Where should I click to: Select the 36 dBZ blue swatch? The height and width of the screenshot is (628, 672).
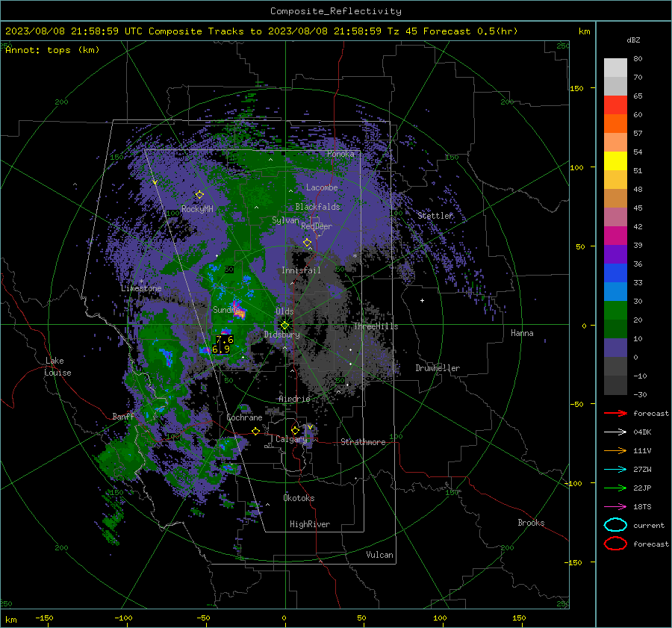[x=615, y=273]
